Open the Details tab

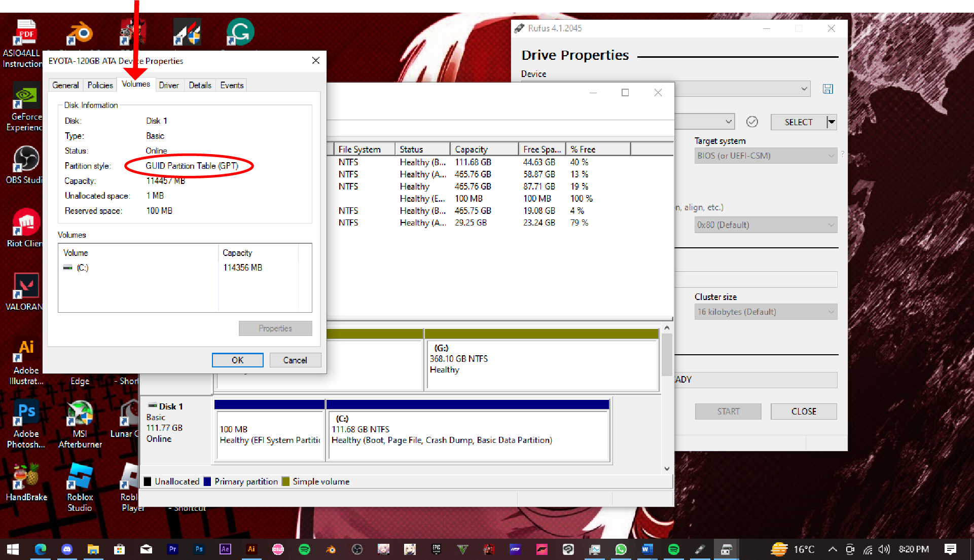click(x=200, y=85)
